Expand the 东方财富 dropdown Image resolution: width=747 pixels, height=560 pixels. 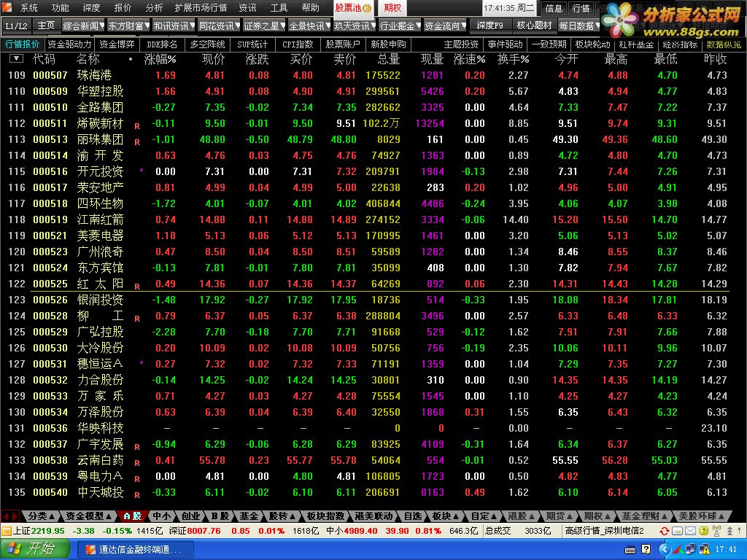pyautogui.click(x=147, y=26)
